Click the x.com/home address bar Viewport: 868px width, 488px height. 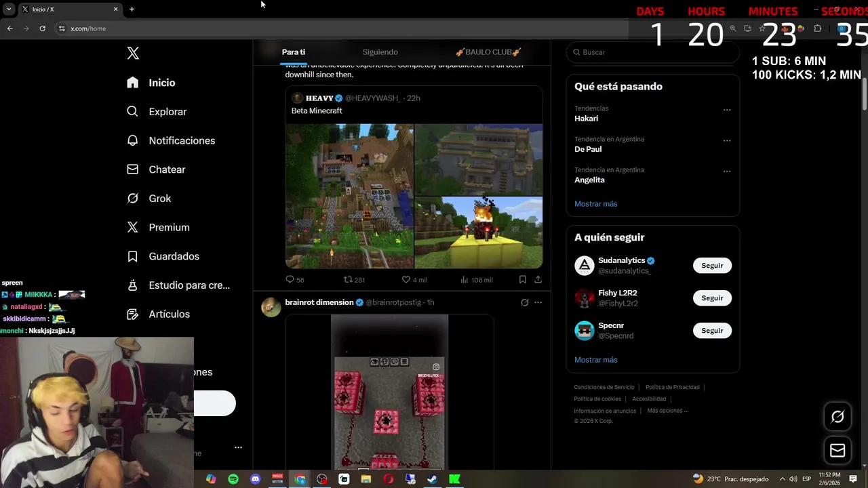(339, 28)
